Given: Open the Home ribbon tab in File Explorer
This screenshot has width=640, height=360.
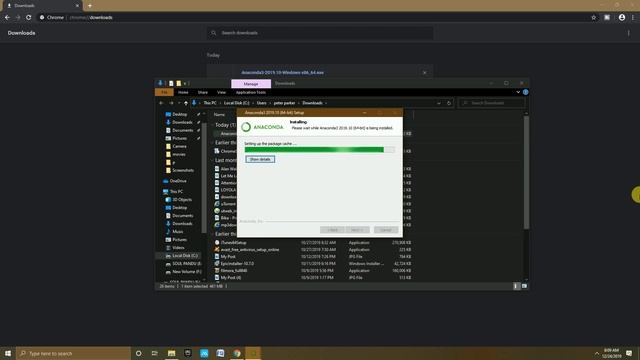Looking at the screenshot, I should point(183,92).
